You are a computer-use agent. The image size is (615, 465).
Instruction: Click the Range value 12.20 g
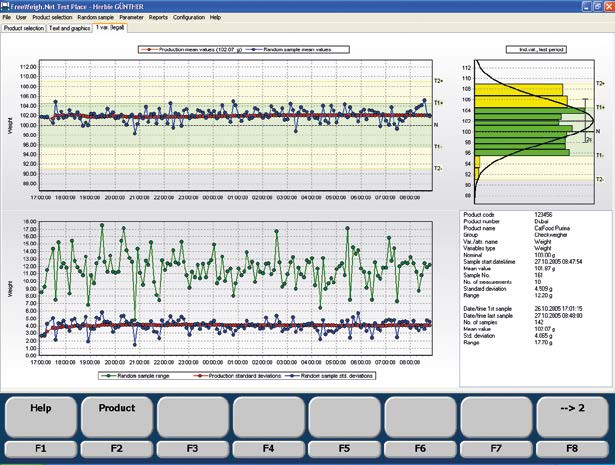point(543,295)
